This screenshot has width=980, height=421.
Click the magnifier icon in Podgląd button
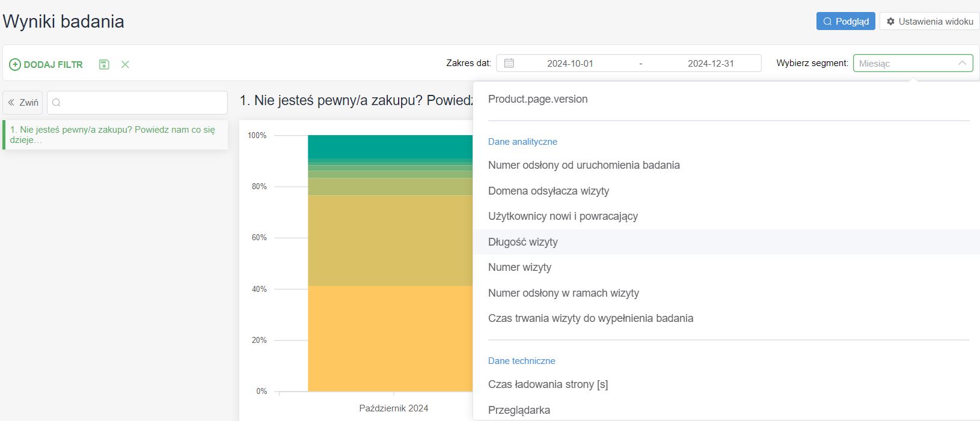[828, 21]
